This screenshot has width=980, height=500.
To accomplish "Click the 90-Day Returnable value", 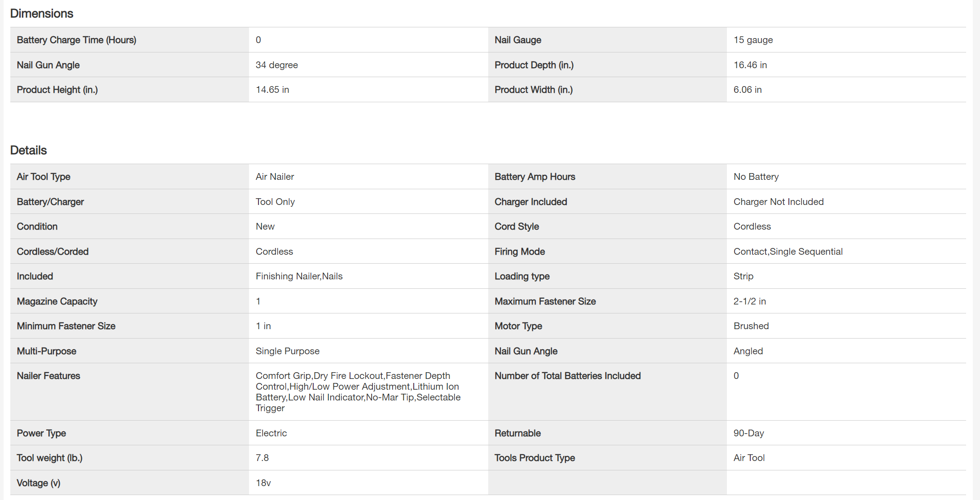I will tap(748, 433).
